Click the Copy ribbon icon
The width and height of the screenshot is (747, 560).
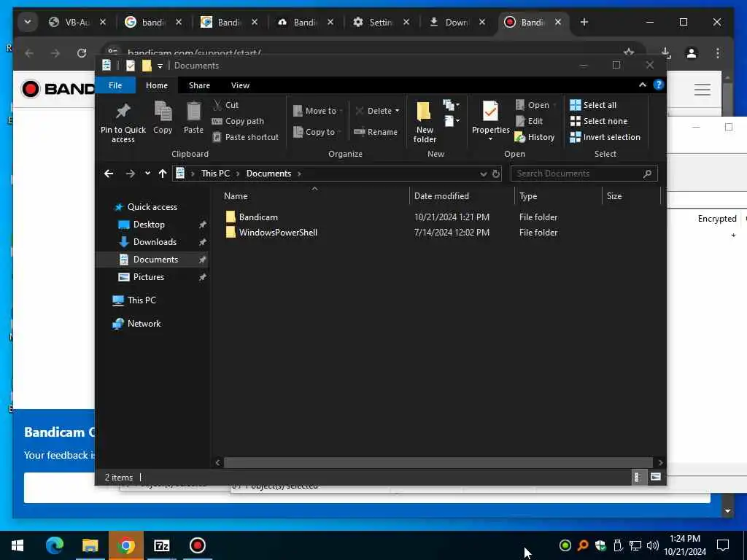click(x=163, y=117)
